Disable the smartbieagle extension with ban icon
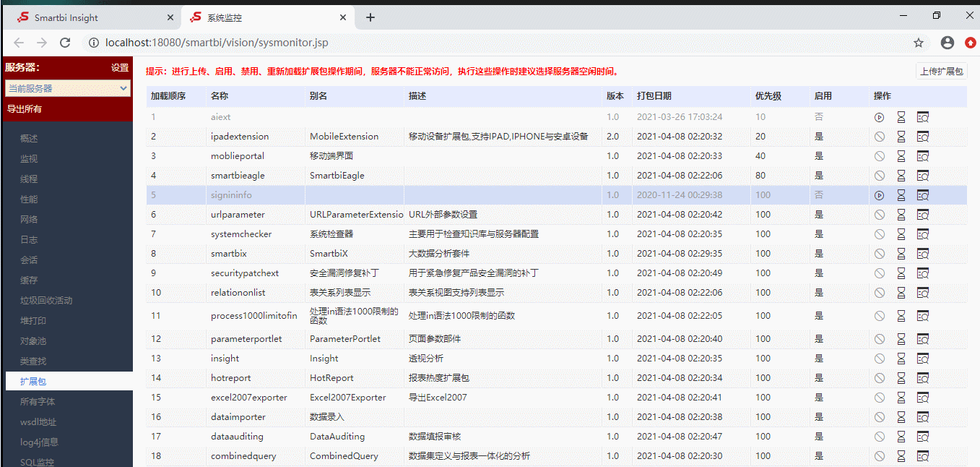Viewport: 980px width, 467px height. click(x=879, y=175)
